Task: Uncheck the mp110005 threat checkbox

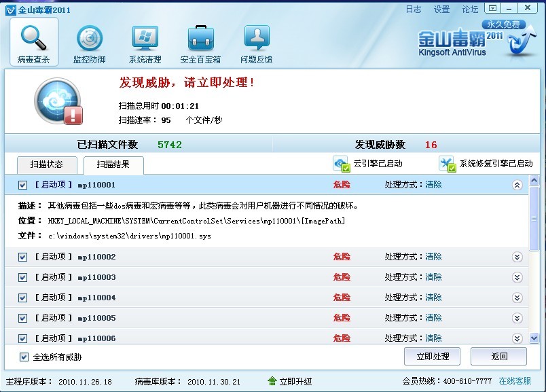Action: tap(22, 318)
